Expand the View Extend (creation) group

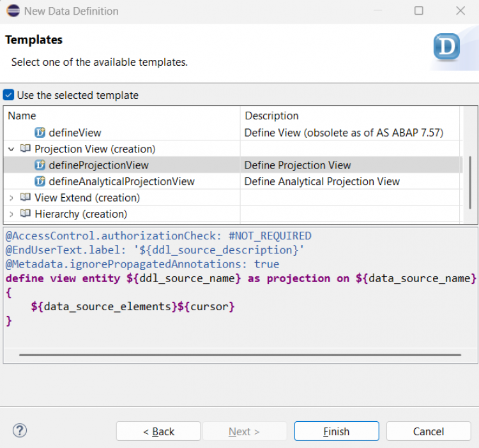[x=11, y=198]
